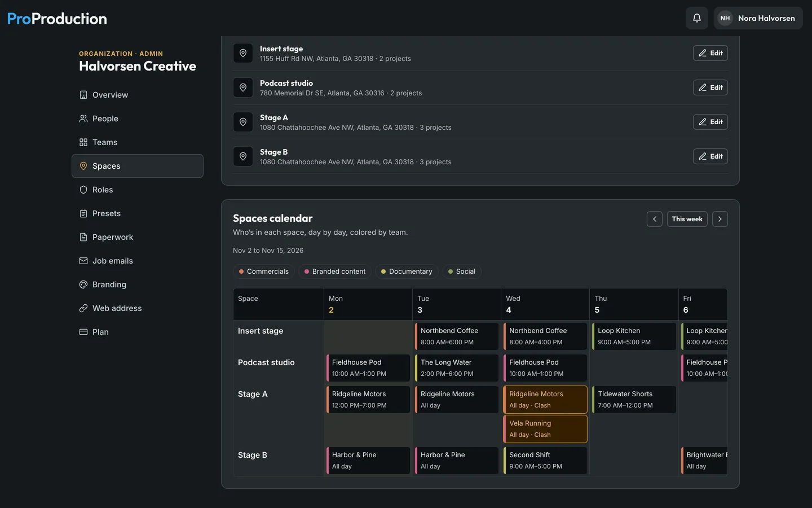The width and height of the screenshot is (812, 508).
Task: Open the Plan menu item
Action: click(138, 332)
